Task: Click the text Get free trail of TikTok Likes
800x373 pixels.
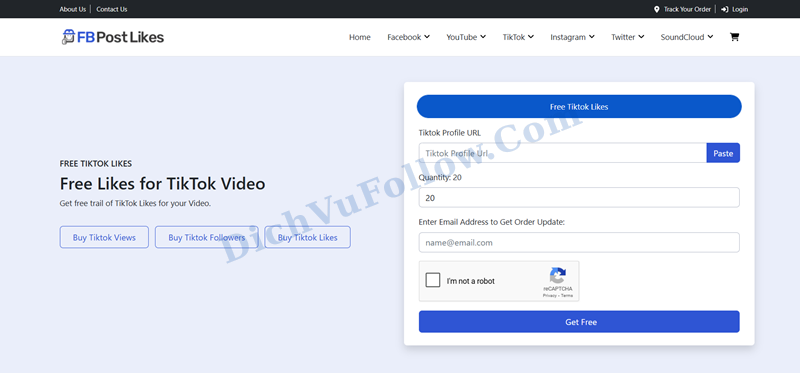Action: point(135,203)
